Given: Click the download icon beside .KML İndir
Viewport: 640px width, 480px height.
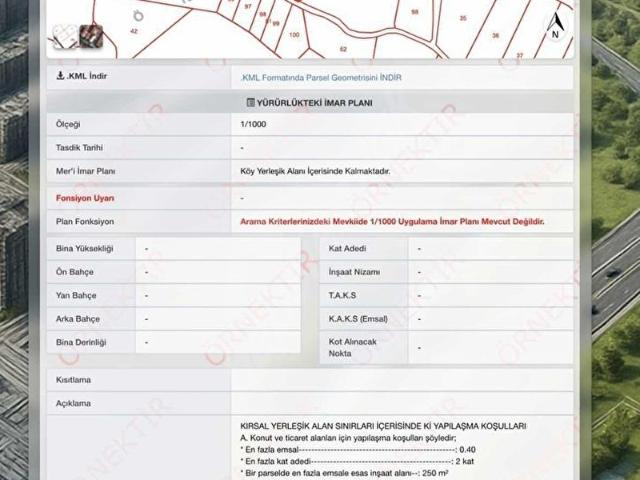Looking at the screenshot, I should pos(60,76).
